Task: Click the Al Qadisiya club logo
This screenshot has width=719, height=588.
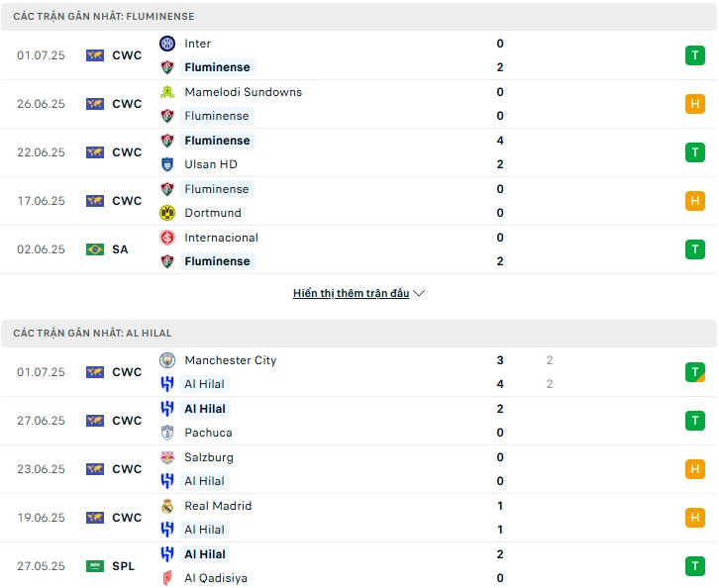Action: pos(167,578)
